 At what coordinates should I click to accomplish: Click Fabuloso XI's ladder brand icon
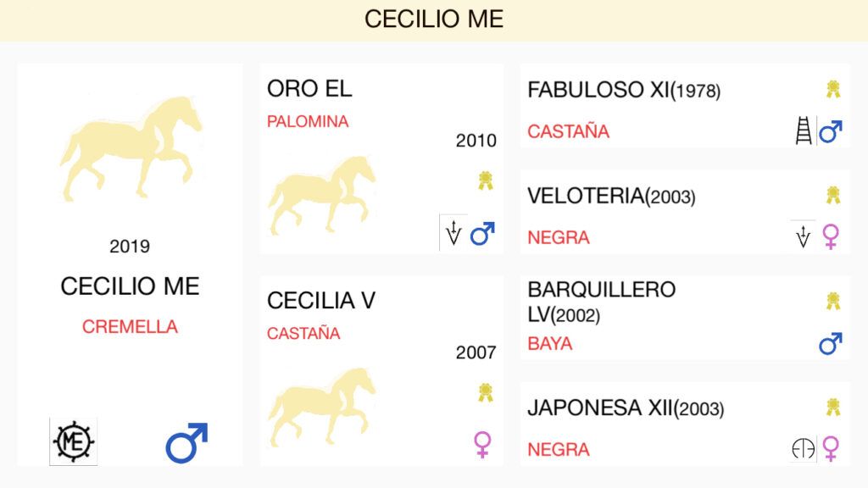click(x=804, y=131)
